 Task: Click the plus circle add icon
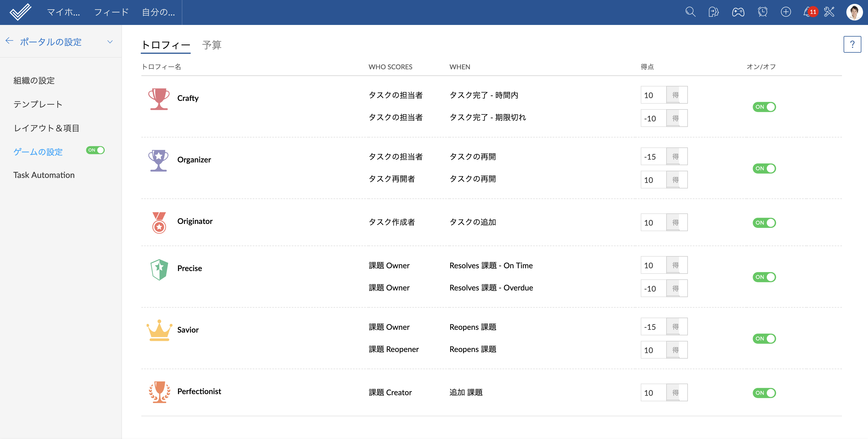coord(786,12)
